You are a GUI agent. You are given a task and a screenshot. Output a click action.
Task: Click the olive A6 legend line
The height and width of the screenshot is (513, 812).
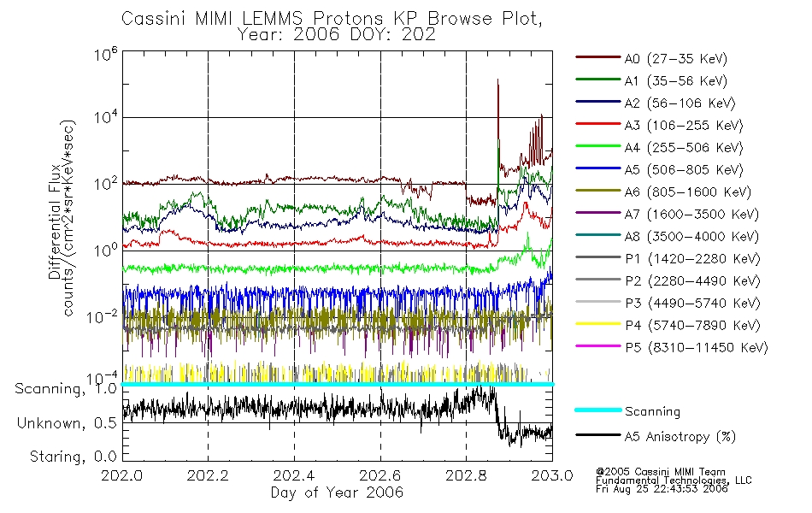(597, 191)
